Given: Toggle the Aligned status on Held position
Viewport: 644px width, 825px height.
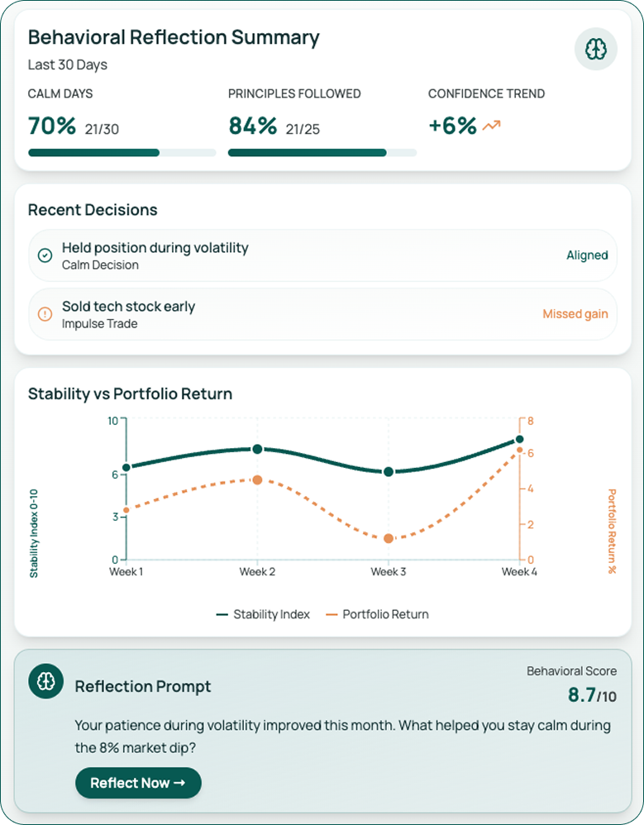Looking at the screenshot, I should [588, 255].
